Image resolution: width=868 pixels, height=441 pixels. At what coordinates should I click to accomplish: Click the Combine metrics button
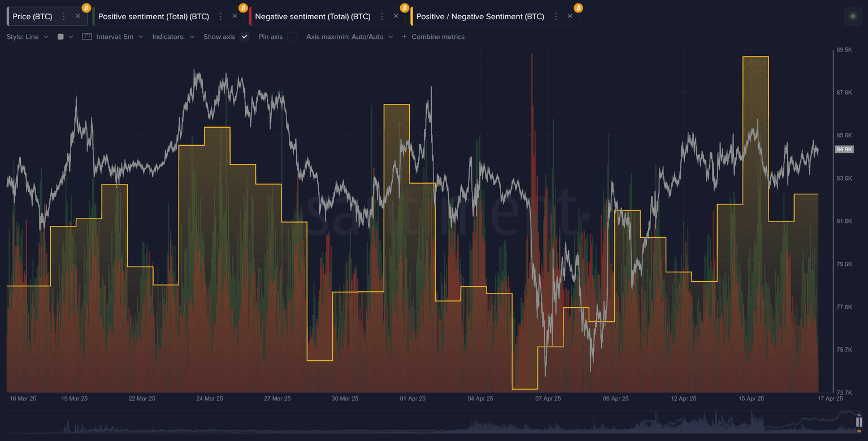433,37
